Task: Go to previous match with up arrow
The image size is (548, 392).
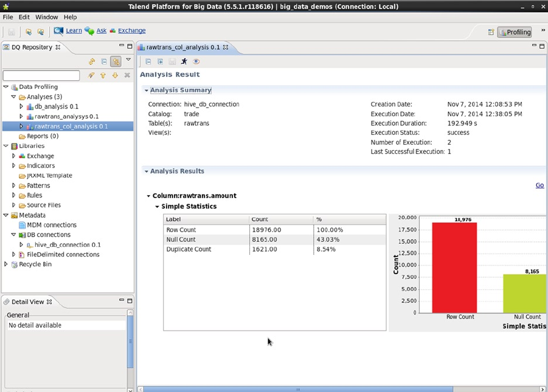Action: pos(103,75)
